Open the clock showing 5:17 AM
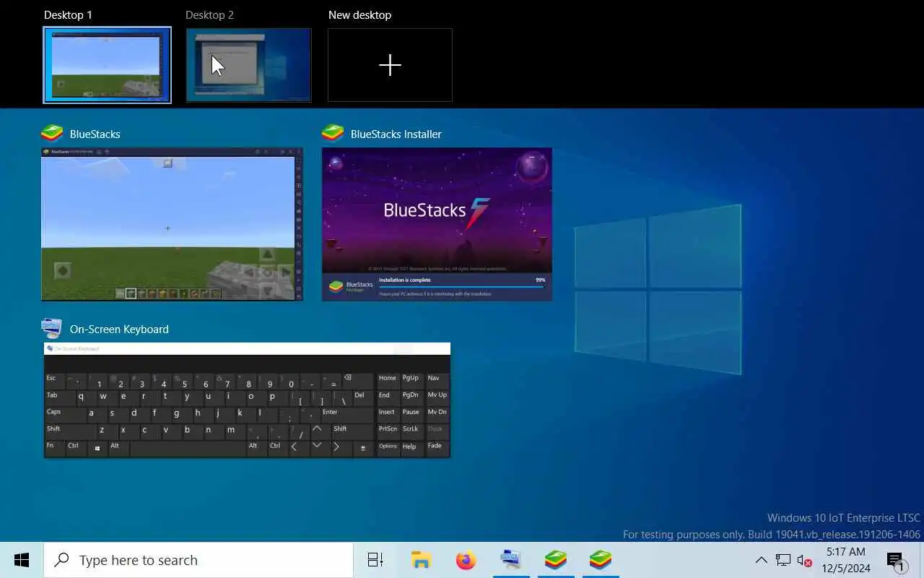Screen dimensions: 924x578 click(x=845, y=560)
